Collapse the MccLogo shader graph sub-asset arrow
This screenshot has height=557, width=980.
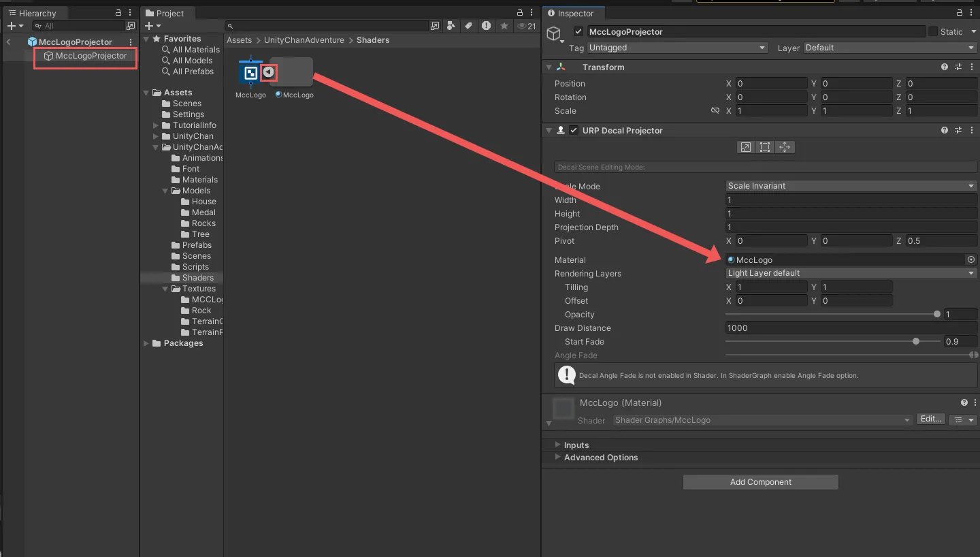[269, 71]
